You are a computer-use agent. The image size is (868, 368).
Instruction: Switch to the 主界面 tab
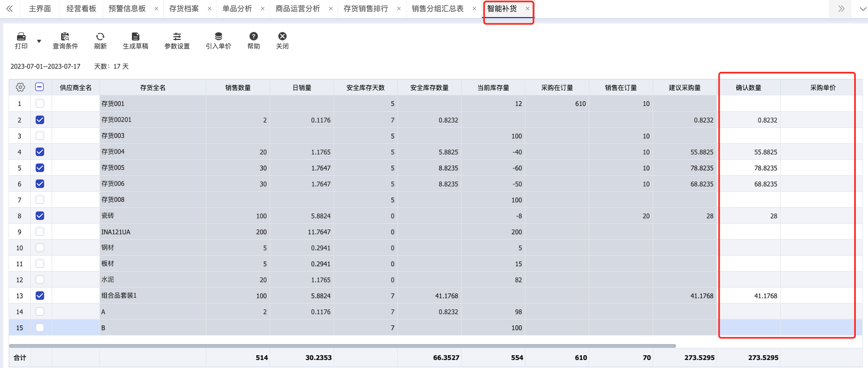[x=40, y=9]
